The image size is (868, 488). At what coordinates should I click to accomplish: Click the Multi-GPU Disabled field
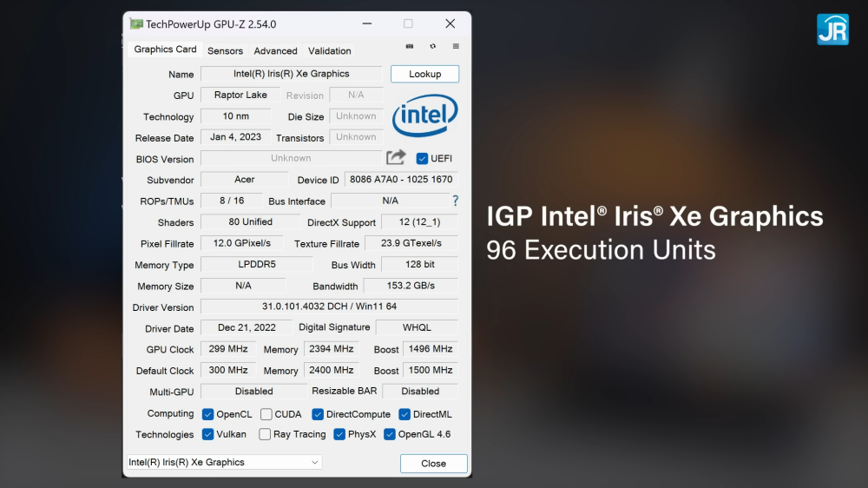pos(254,391)
